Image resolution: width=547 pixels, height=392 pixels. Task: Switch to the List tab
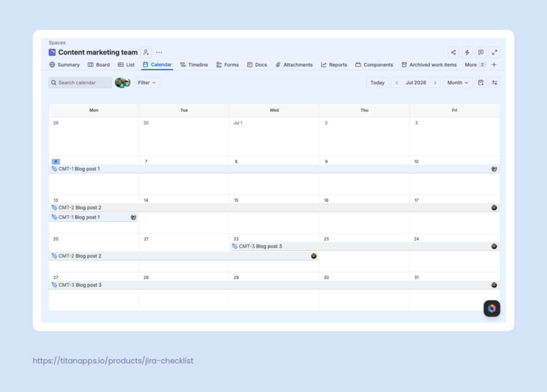(x=126, y=65)
